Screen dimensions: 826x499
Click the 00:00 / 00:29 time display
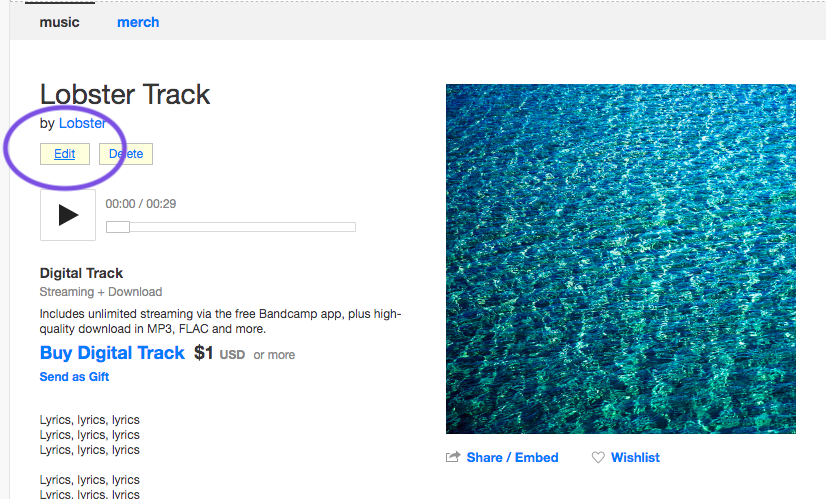141,204
